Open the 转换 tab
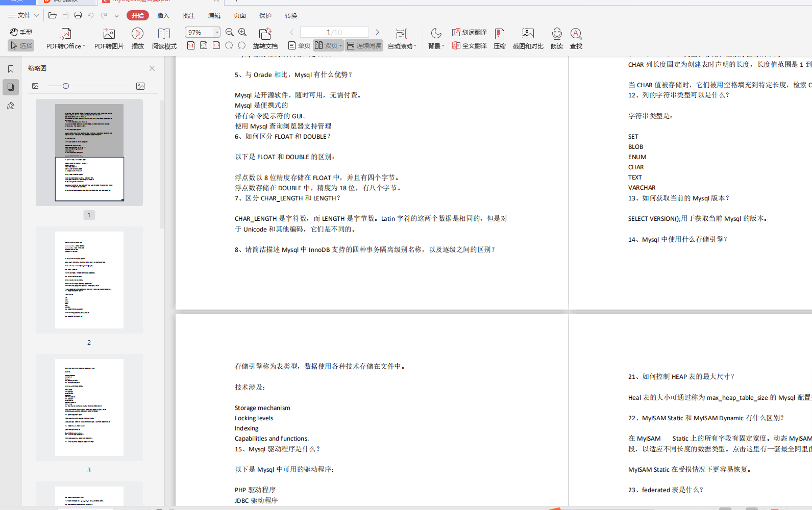 click(291, 15)
